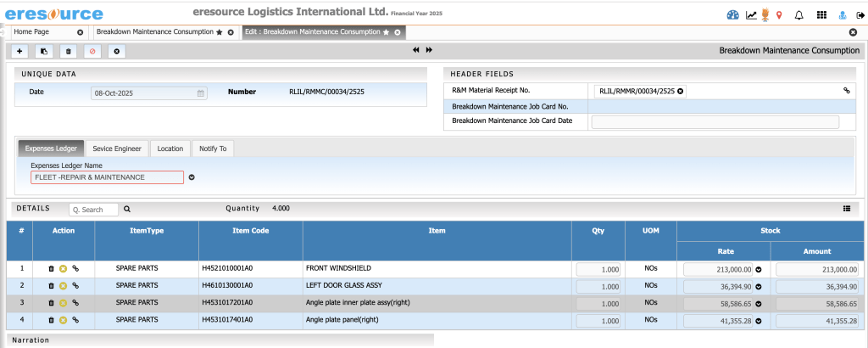The height and width of the screenshot is (348, 868).
Task: Click the red cancel icon in toolbar
Action: (x=92, y=51)
